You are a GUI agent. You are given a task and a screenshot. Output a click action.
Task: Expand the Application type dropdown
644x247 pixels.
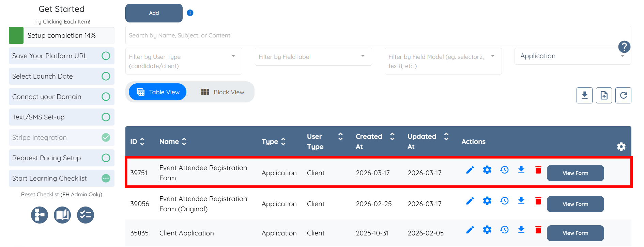(572, 56)
